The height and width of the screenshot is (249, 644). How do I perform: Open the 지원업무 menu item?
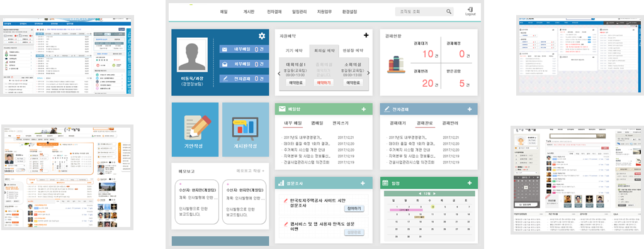(x=324, y=12)
